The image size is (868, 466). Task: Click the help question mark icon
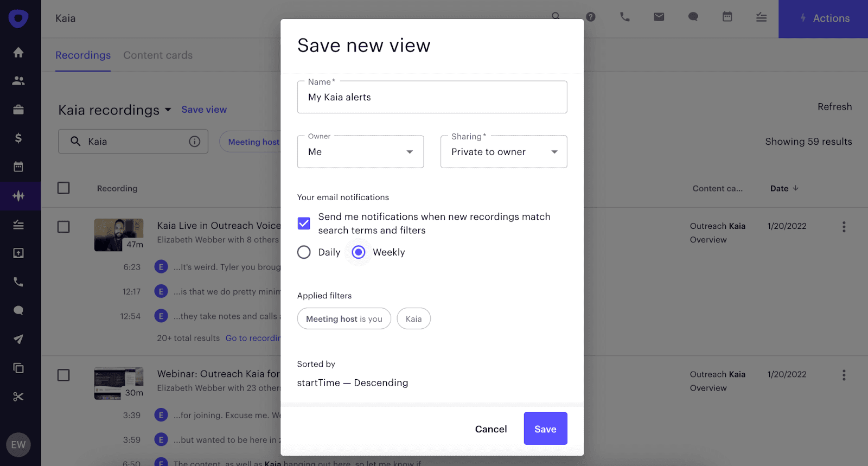[x=591, y=17]
